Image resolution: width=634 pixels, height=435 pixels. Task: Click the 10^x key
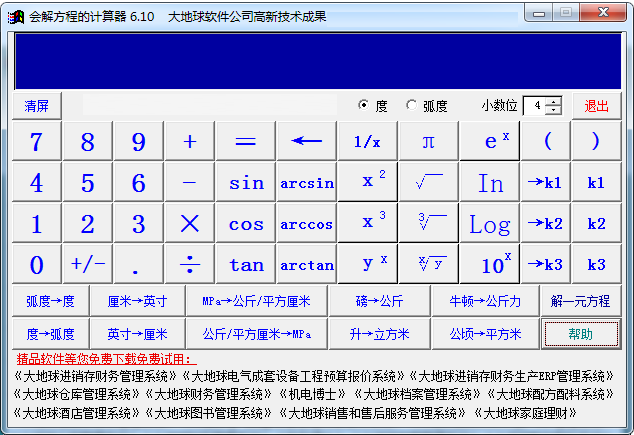click(490, 264)
